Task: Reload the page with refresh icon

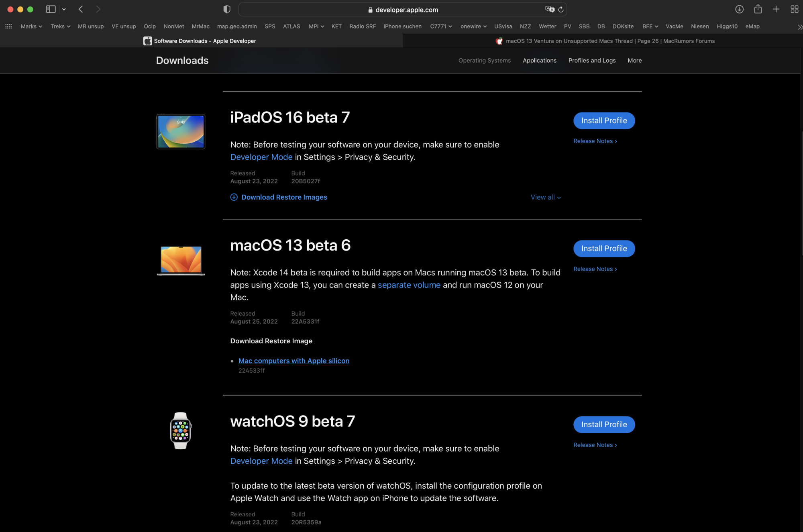Action: click(x=561, y=9)
